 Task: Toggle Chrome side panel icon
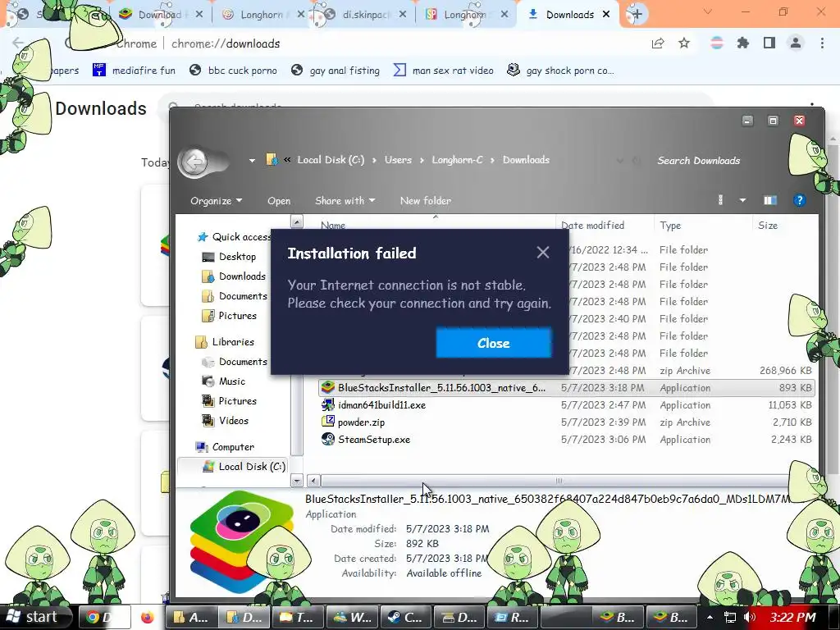(x=769, y=43)
